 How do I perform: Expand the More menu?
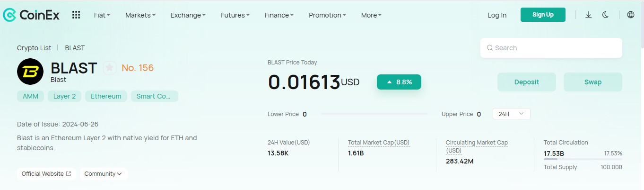coord(371,15)
